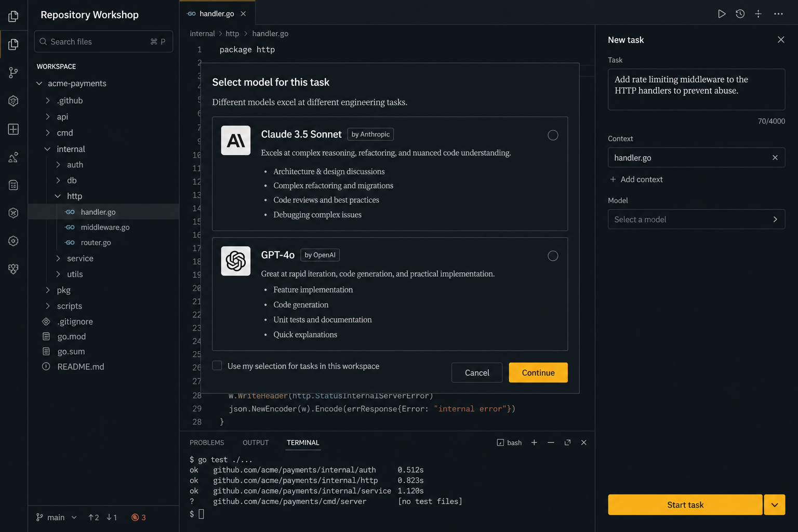Click Add context link

[x=636, y=179]
